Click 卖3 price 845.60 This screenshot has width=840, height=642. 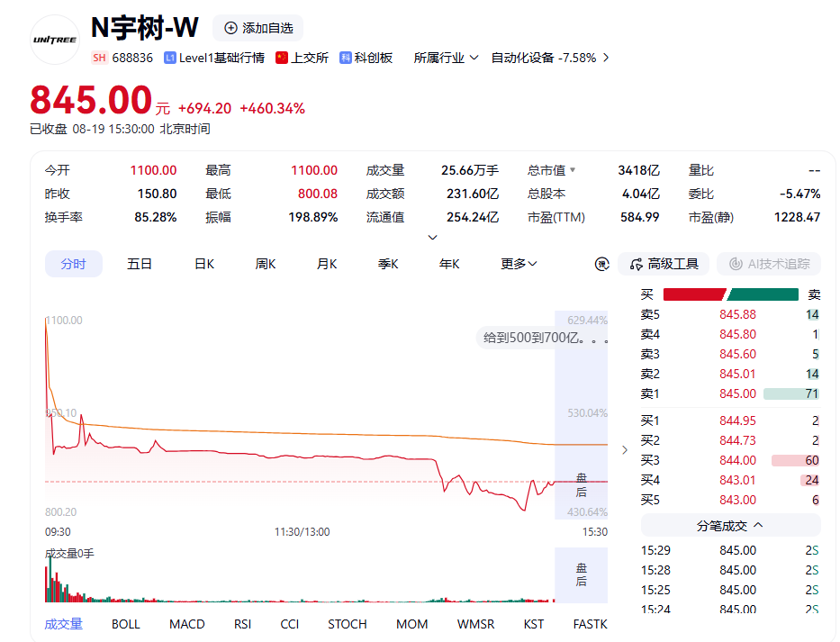pyautogui.click(x=737, y=354)
